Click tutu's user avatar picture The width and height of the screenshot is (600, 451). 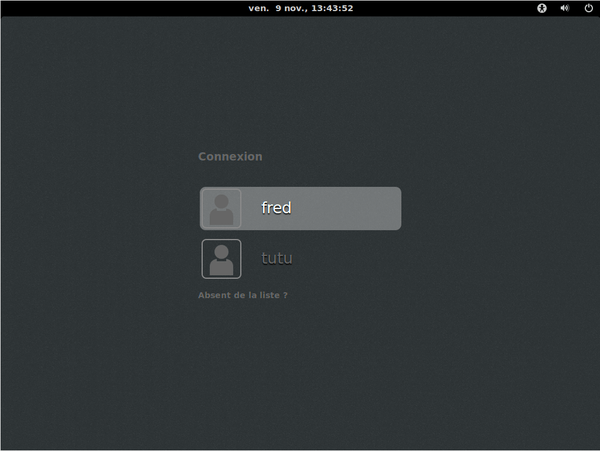tap(221, 258)
